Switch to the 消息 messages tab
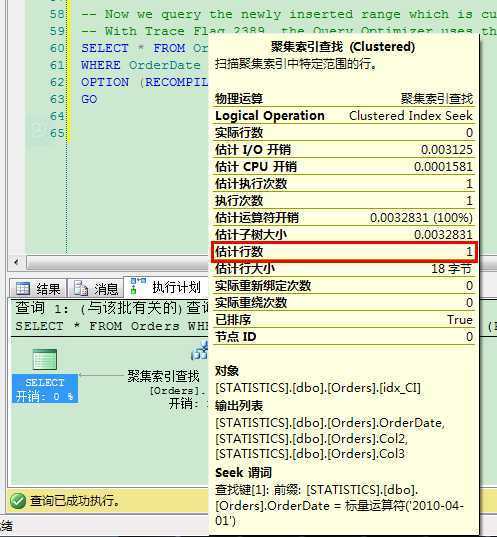 coord(96,288)
